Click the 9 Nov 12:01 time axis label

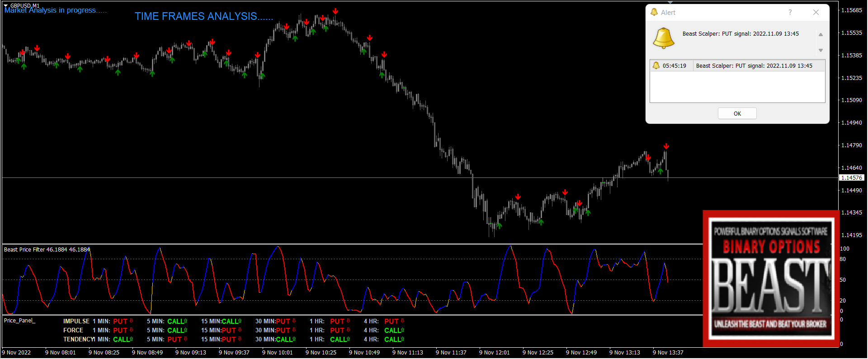tap(495, 353)
